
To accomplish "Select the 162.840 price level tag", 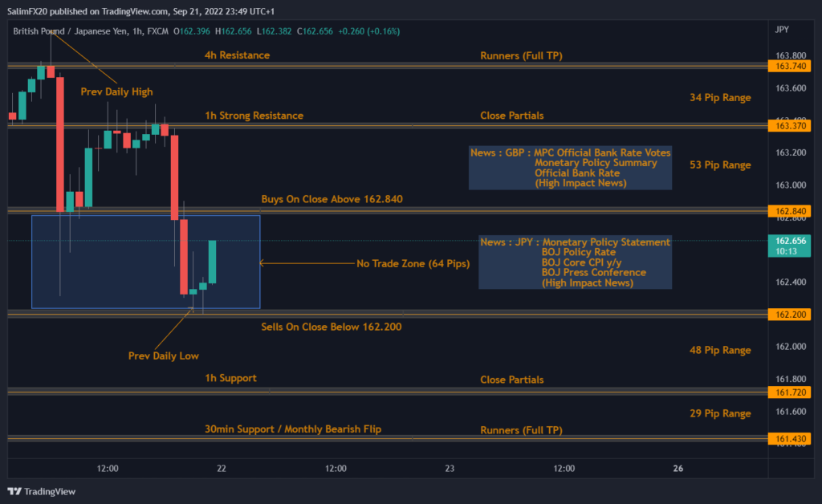I will tap(789, 211).
